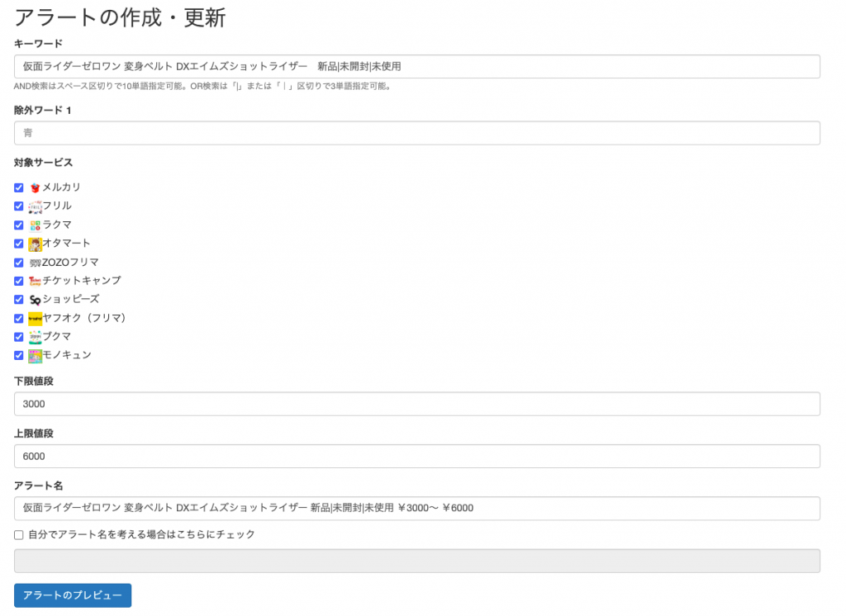Click the 除外ワード 1 text field
Screen dimensions: 846x616
coord(416,133)
